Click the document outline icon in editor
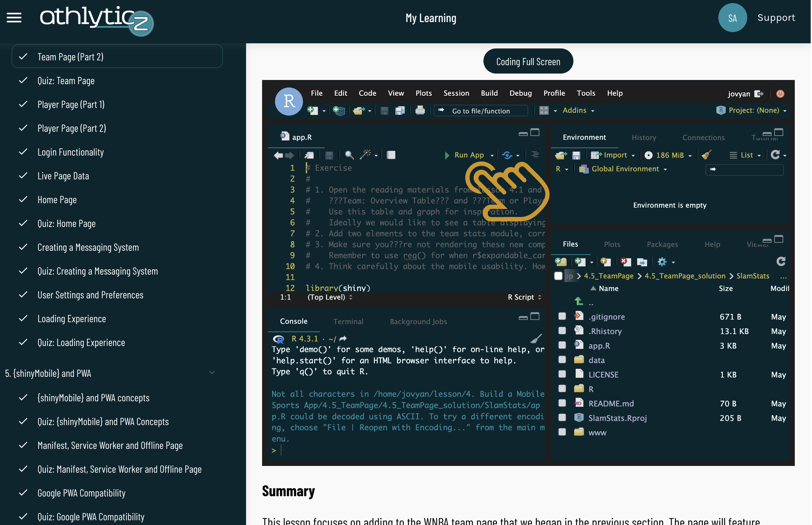This screenshot has width=812, height=525. click(535, 155)
